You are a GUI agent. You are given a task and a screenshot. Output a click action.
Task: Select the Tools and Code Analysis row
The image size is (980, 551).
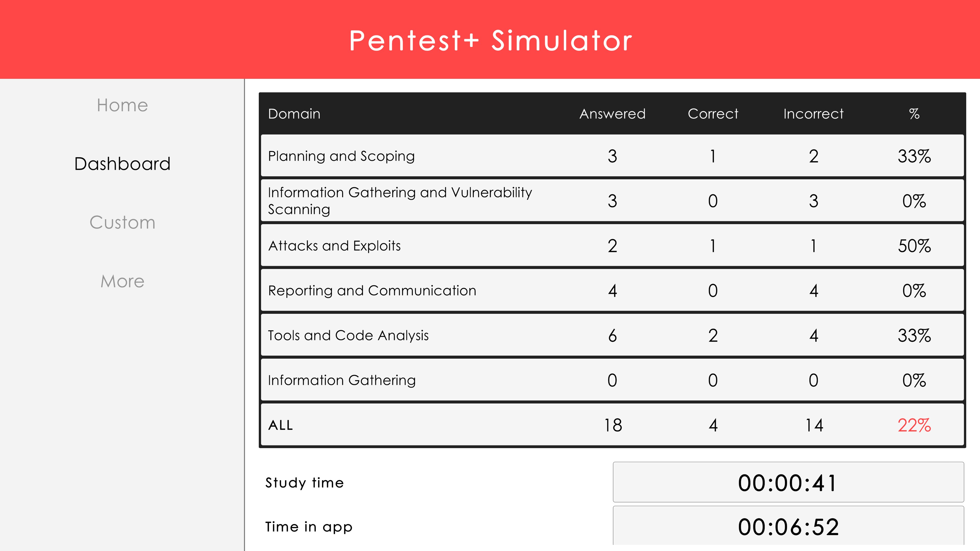click(348, 335)
